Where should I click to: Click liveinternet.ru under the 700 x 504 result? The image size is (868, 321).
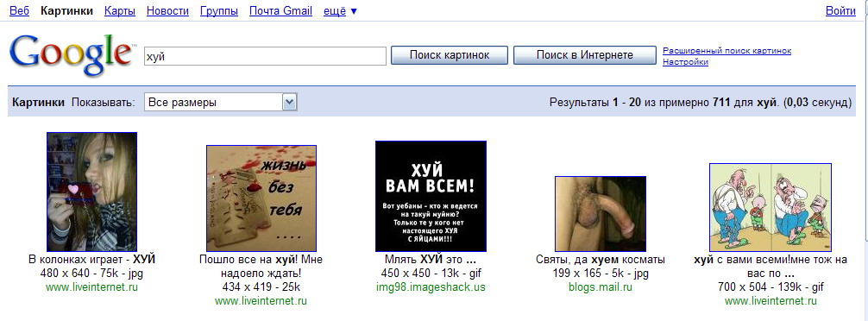771,301
